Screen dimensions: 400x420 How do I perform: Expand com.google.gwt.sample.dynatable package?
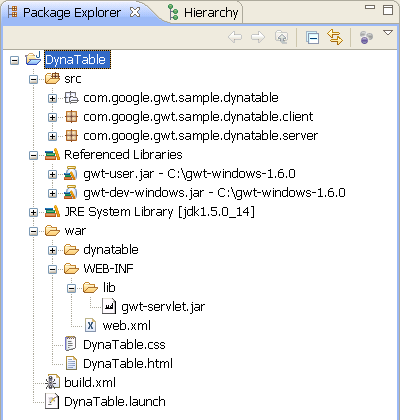(52, 98)
